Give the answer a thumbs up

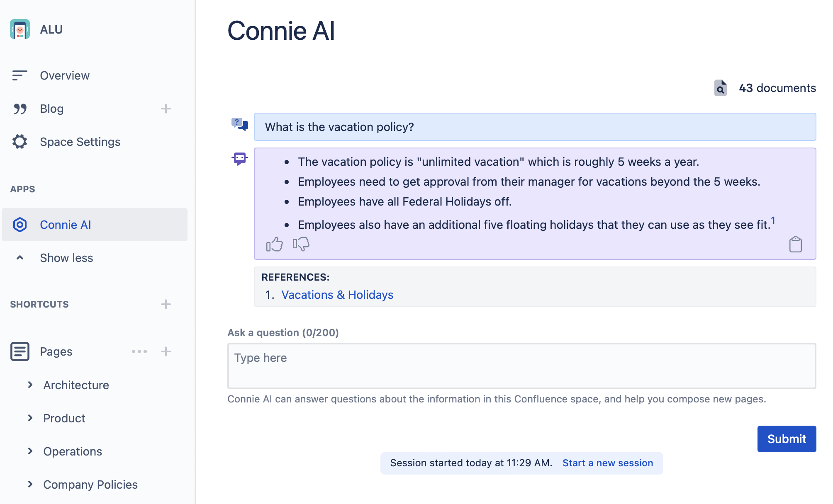point(275,245)
